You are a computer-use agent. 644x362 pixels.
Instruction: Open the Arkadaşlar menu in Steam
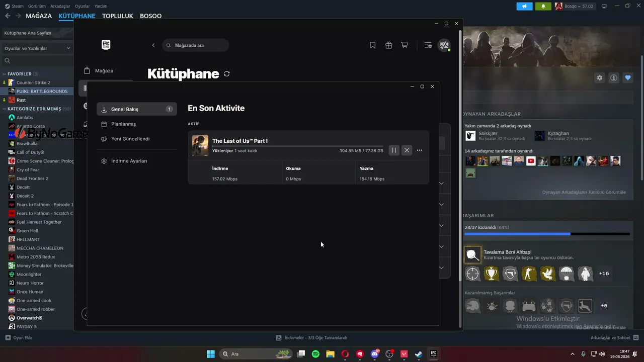(61, 6)
